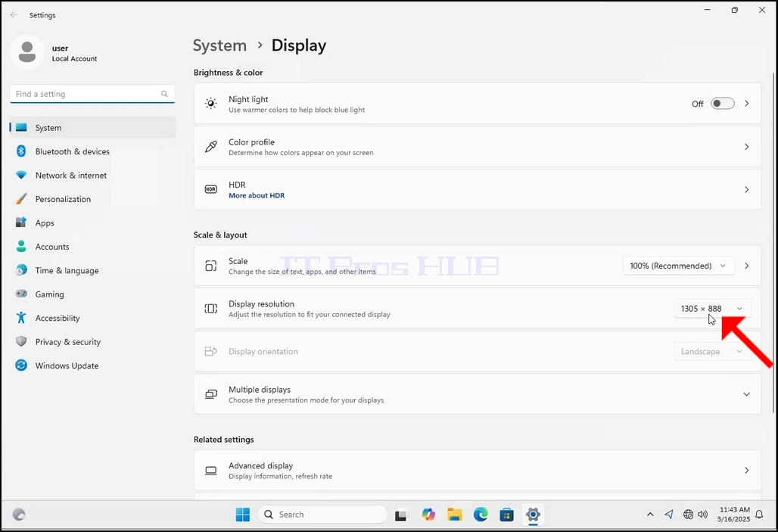778x532 pixels.
Task: Click the widgets icon at taskbar left
Action: [19, 515]
